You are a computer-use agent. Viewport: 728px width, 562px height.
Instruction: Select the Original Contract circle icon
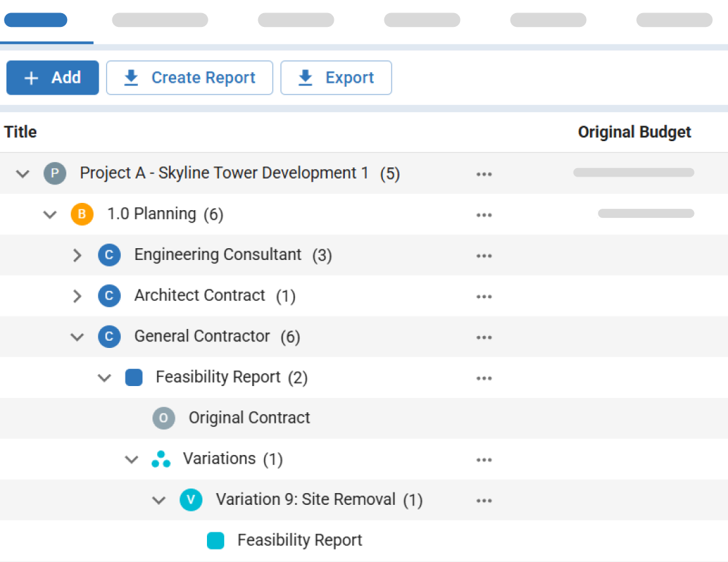pos(164,418)
